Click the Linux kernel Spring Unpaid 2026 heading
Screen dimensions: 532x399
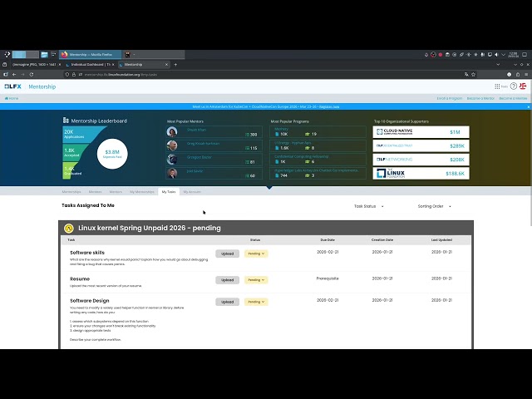150,228
